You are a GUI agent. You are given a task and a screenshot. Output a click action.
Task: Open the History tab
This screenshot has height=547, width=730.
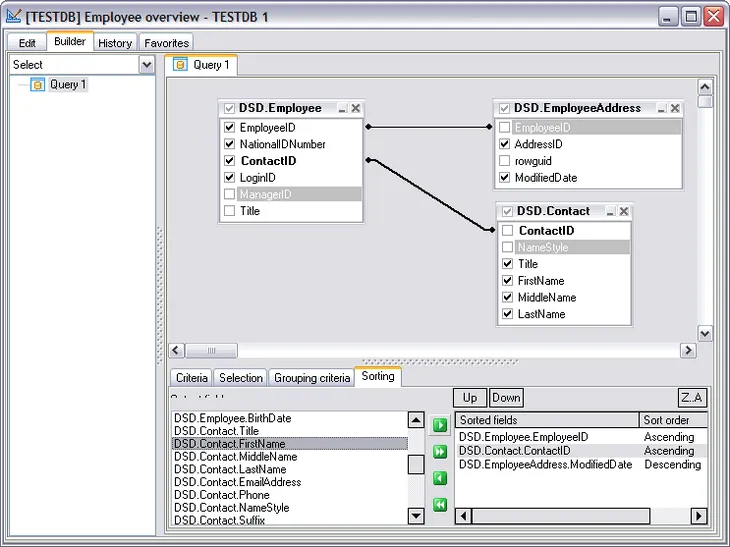pyautogui.click(x=115, y=43)
